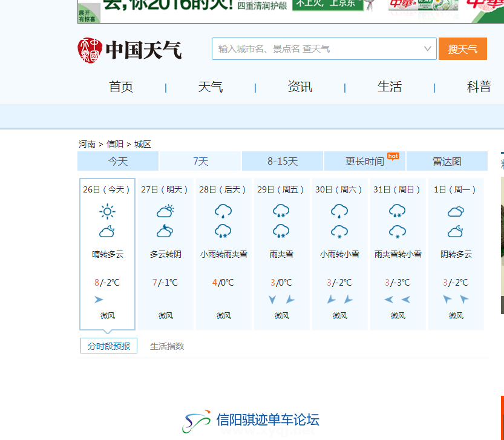Click the overcast cloud icon for Monday the 1st

coord(456,211)
